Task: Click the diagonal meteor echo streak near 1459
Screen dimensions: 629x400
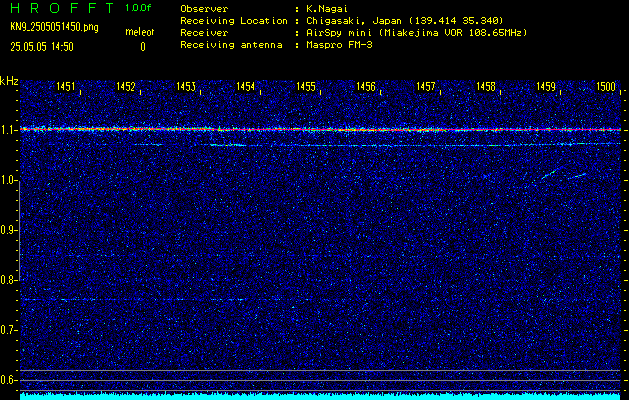Action: (549, 175)
